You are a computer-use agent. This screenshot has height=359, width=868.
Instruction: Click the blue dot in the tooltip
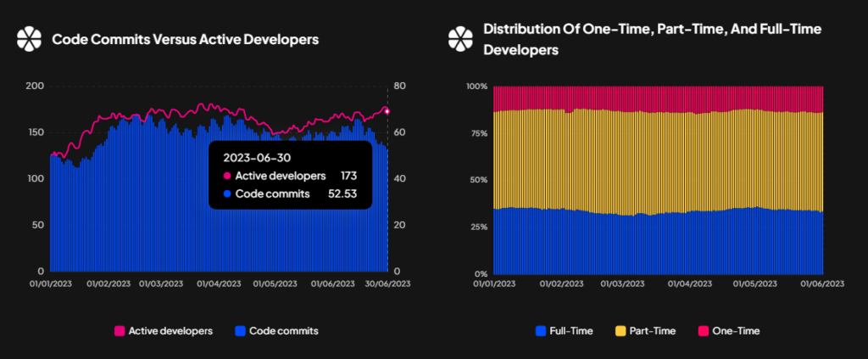coord(226,194)
